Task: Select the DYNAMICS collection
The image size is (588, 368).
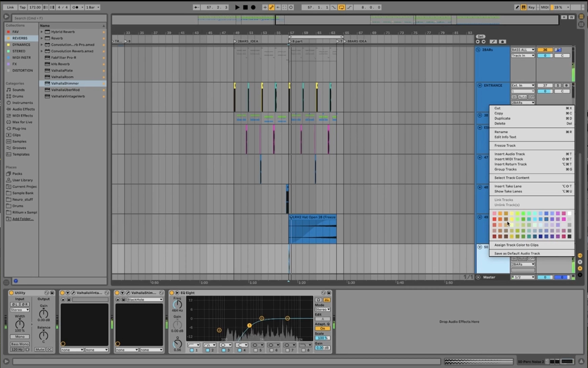Action: [x=21, y=44]
